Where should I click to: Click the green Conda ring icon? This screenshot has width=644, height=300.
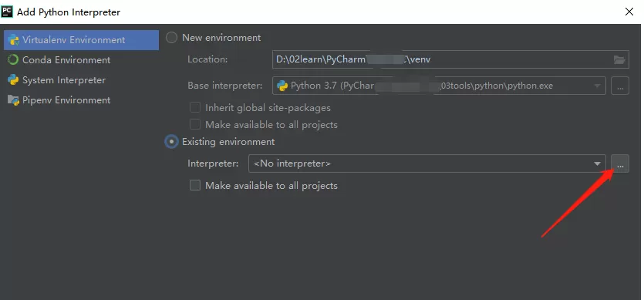[x=14, y=60]
